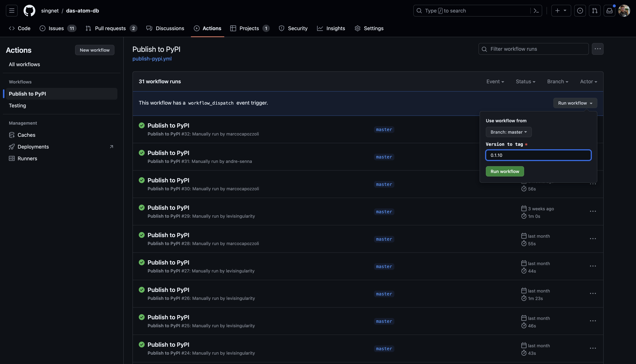Click the success status icon of run #30
Screen dimensions: 636x364
pyautogui.click(x=142, y=180)
